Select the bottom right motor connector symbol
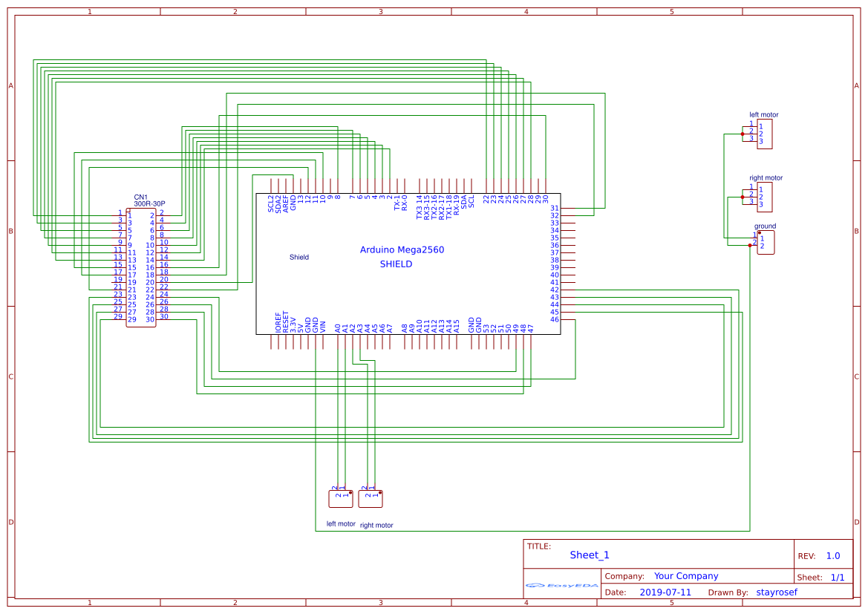The image size is (868, 614). pos(369,497)
